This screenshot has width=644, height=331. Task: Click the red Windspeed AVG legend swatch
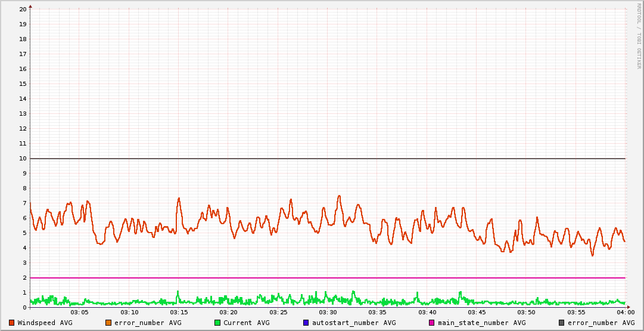[11, 323]
